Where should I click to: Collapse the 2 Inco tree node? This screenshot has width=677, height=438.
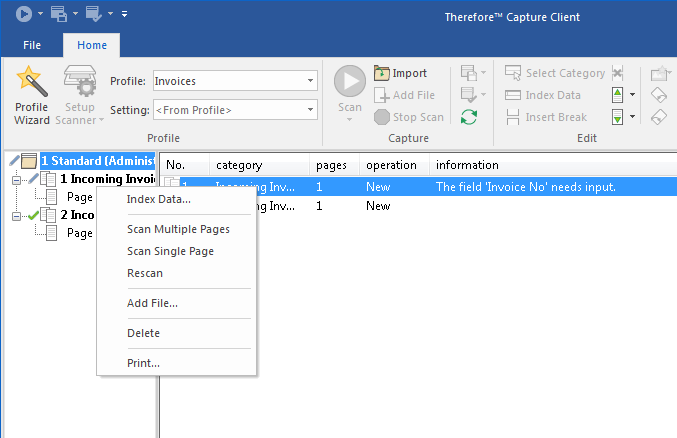(x=16, y=216)
